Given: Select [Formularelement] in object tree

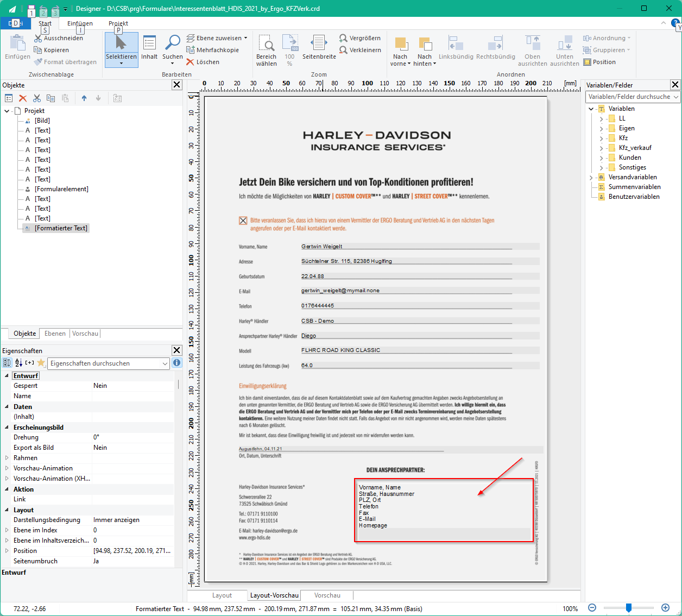Looking at the screenshot, I should 61,189.
